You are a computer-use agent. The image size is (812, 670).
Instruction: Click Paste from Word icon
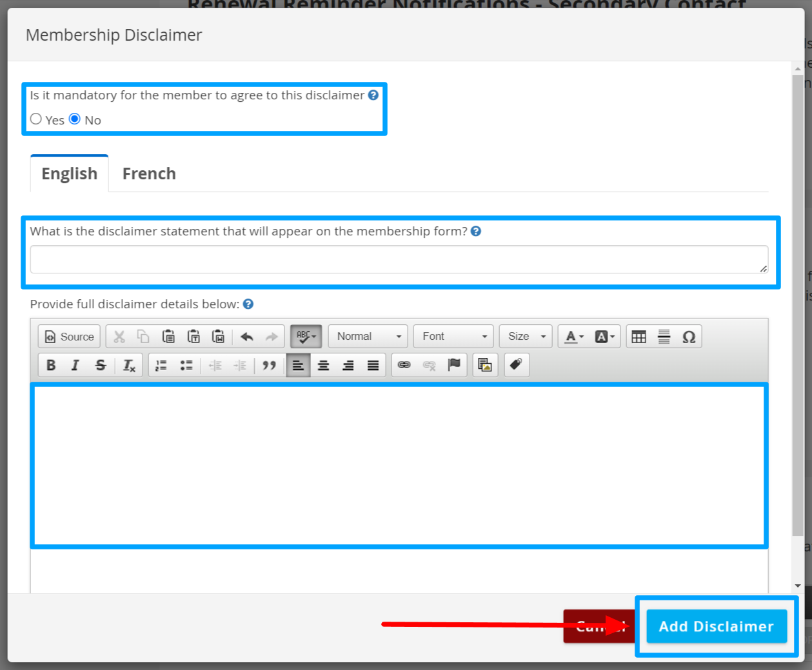point(218,337)
